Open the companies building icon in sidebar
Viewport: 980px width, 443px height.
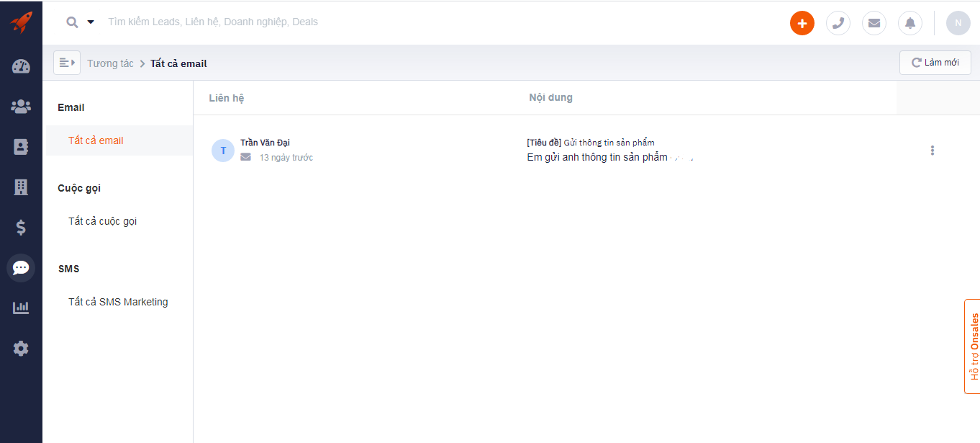point(21,187)
